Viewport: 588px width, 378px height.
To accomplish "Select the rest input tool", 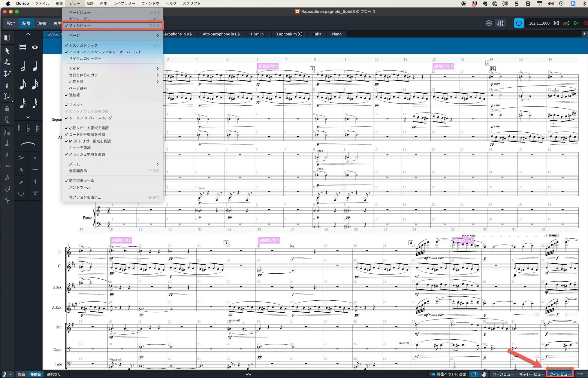I will (7, 155).
